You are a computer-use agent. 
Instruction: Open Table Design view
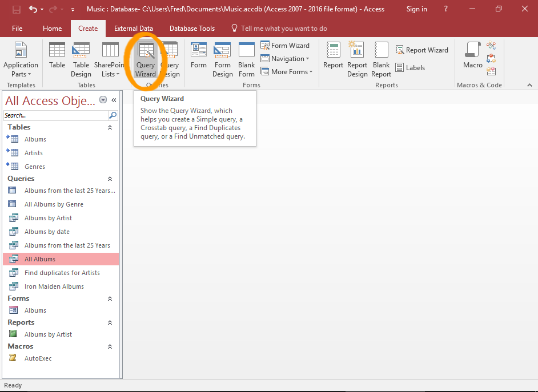click(x=81, y=59)
